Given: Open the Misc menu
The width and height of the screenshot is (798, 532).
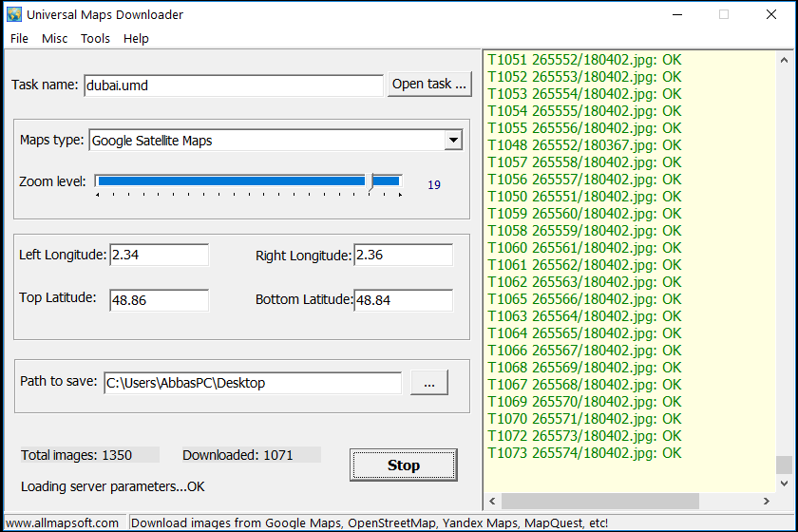Looking at the screenshot, I should 54,39.
